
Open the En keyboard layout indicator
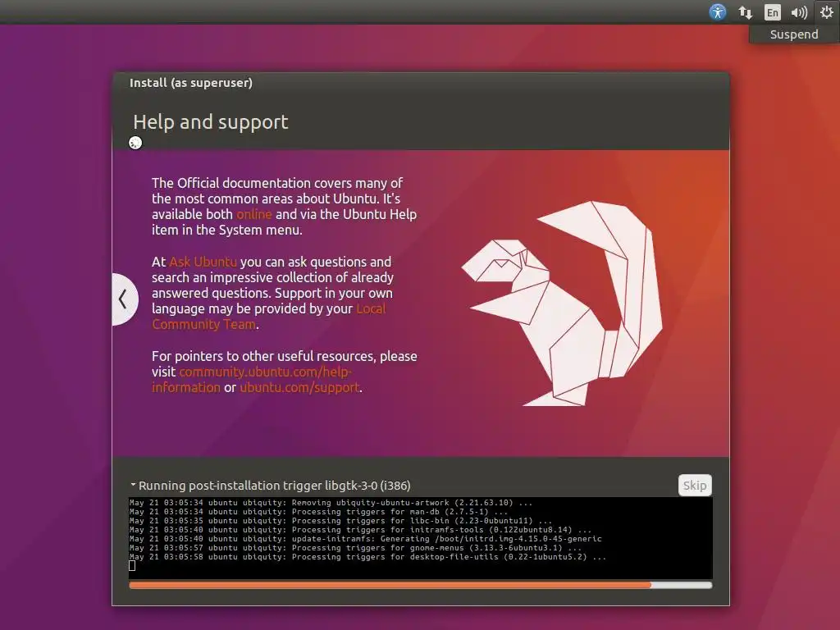(x=773, y=11)
